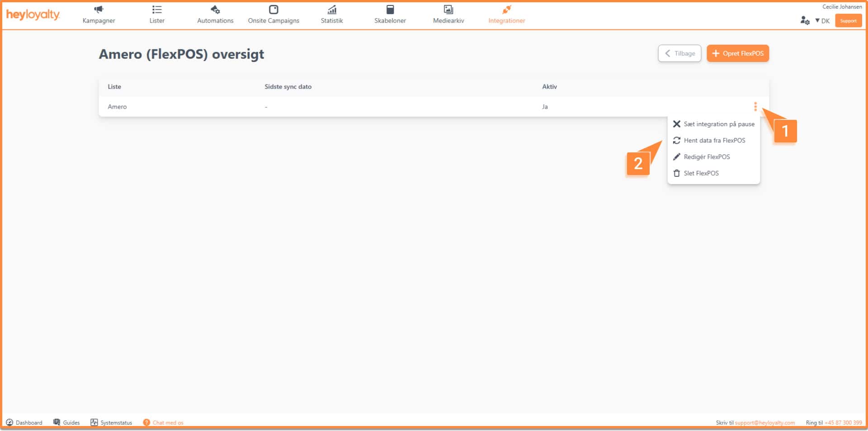
Task: Open the support email link
Action: click(764, 423)
